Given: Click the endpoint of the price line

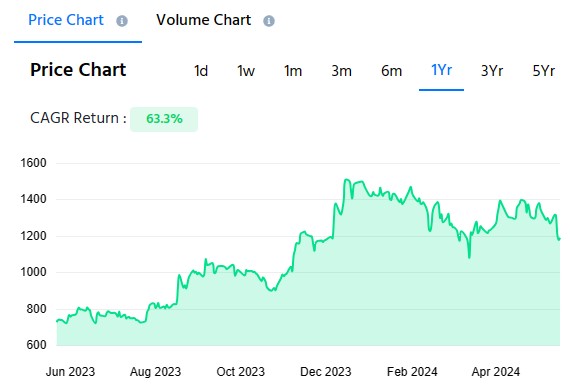Looking at the screenshot, I should [x=559, y=239].
